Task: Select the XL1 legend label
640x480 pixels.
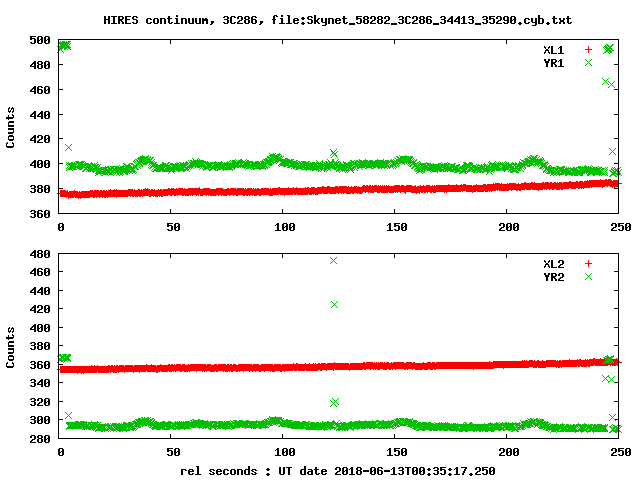Action: [553, 50]
